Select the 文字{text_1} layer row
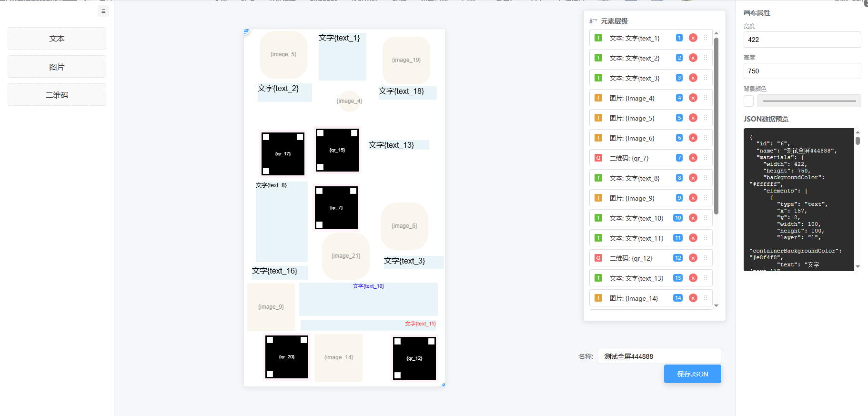868x416 pixels. 651,38
